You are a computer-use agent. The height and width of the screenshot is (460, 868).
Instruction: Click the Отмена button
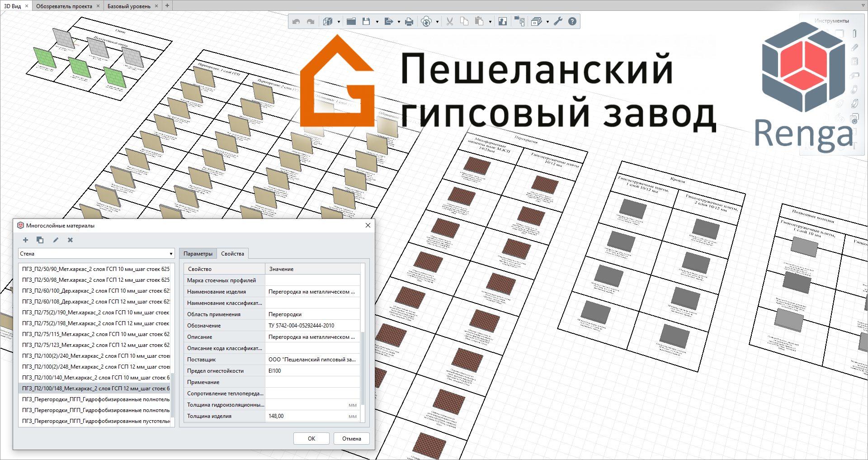[352, 439]
